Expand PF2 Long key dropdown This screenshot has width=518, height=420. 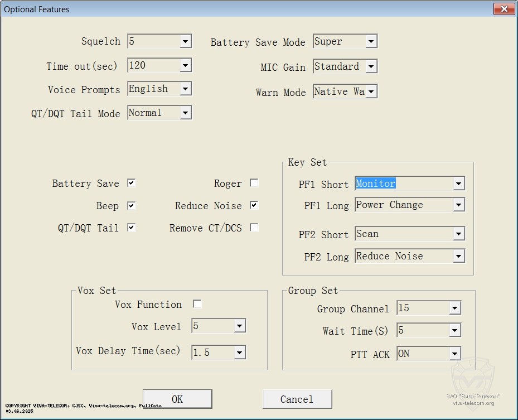point(458,257)
